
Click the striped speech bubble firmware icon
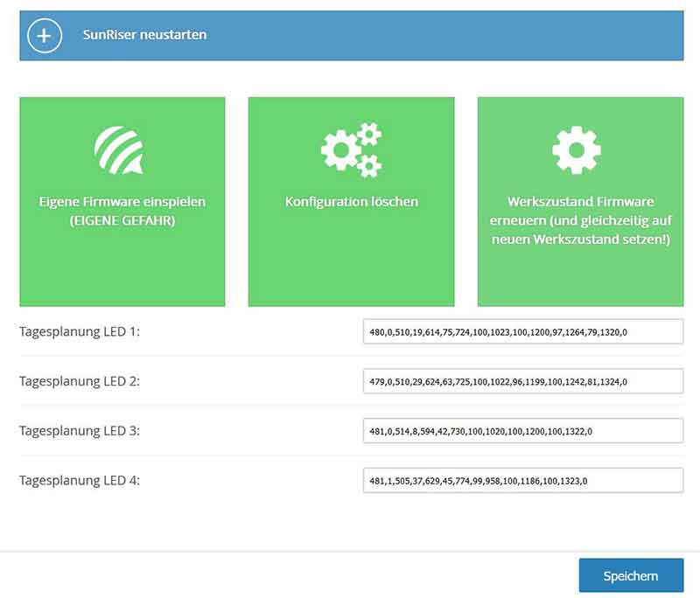pyautogui.click(x=120, y=149)
